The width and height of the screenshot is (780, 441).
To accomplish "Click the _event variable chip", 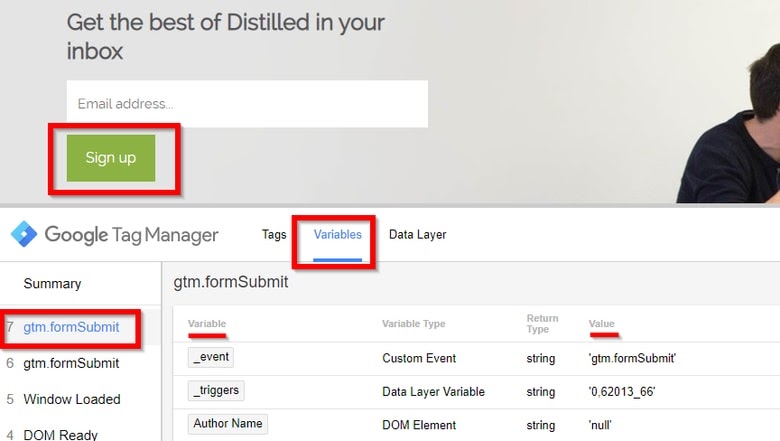I will tap(211, 357).
